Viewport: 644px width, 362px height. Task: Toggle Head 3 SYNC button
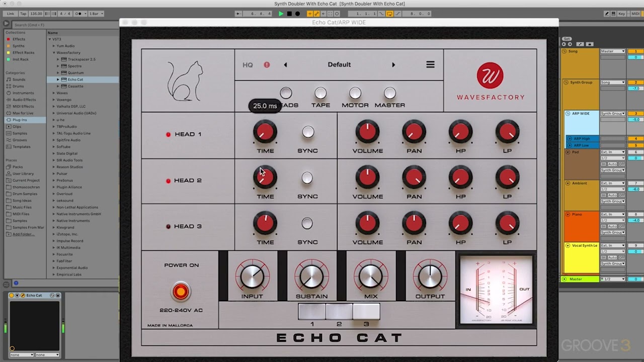tap(307, 224)
